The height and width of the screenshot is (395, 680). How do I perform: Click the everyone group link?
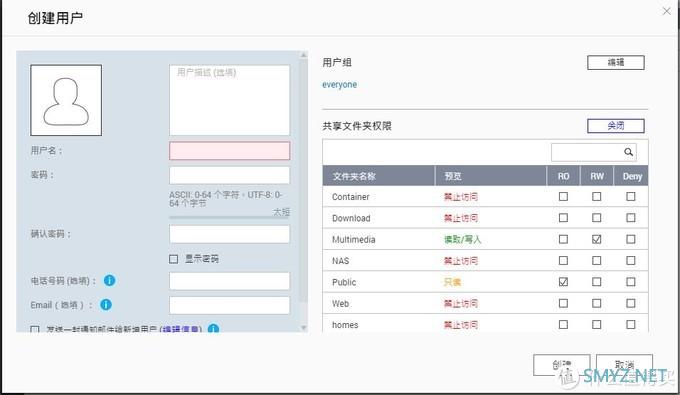[x=340, y=85]
